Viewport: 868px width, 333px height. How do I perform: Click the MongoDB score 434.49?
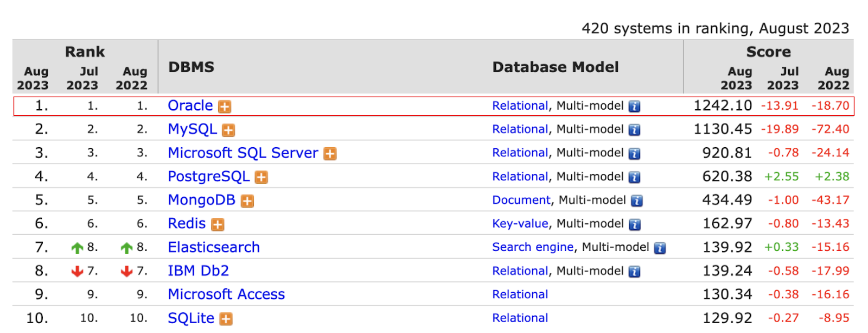coord(727,200)
